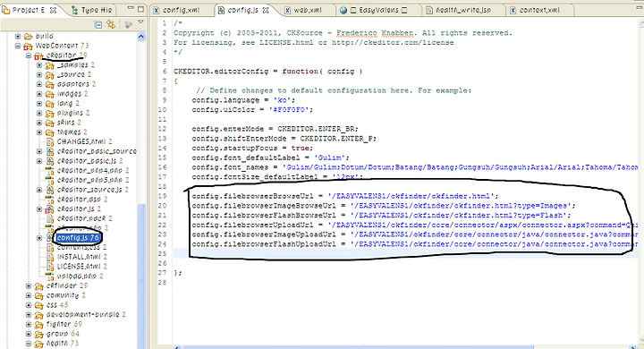This screenshot has width=644, height=349.
Task: Click the ckeditor_php4.php file icon
Action: coord(50,171)
